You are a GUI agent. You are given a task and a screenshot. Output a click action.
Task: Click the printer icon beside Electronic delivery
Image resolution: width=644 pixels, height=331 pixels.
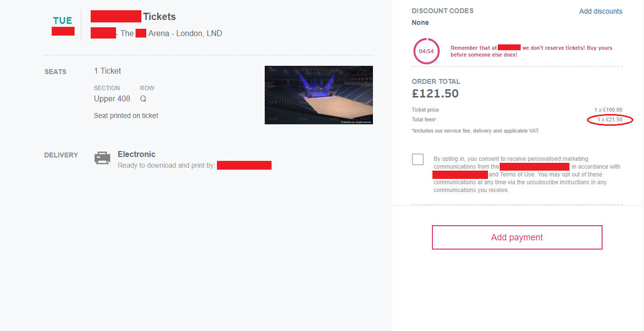102,158
